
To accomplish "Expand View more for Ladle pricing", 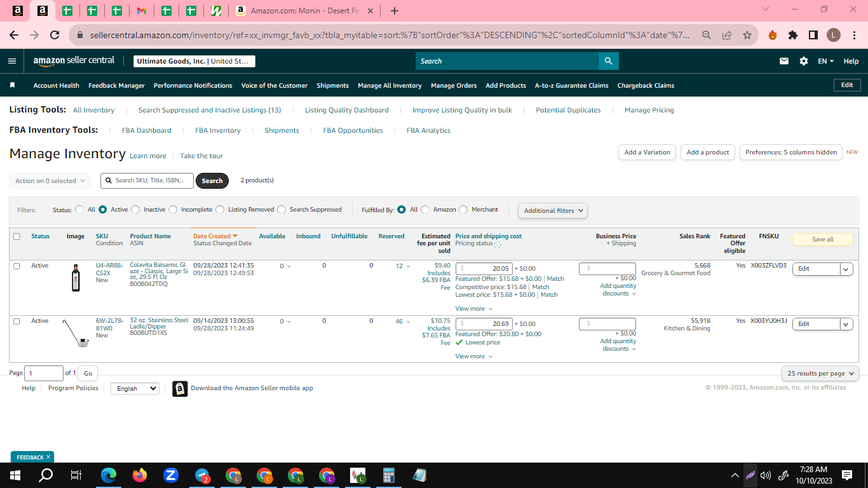I will coord(474,356).
